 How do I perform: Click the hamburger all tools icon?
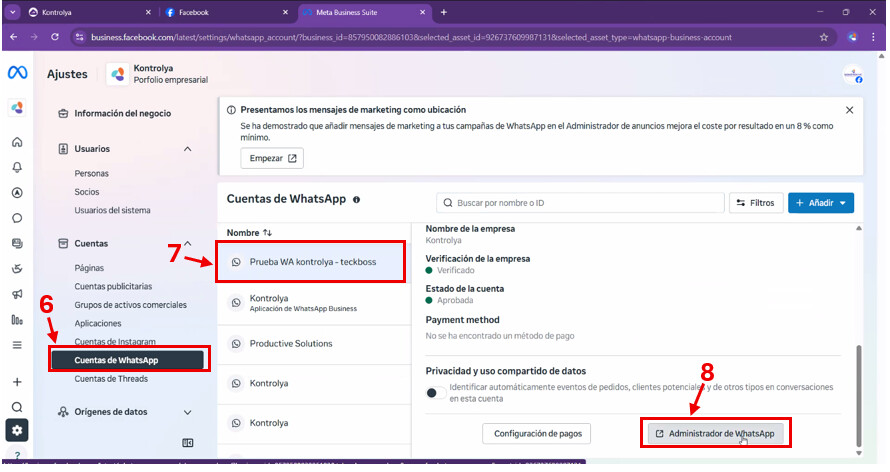[17, 345]
